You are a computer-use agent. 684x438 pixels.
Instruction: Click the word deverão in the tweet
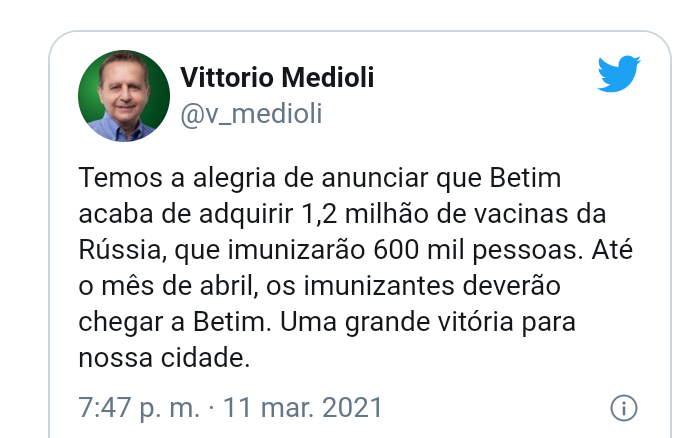click(511, 286)
